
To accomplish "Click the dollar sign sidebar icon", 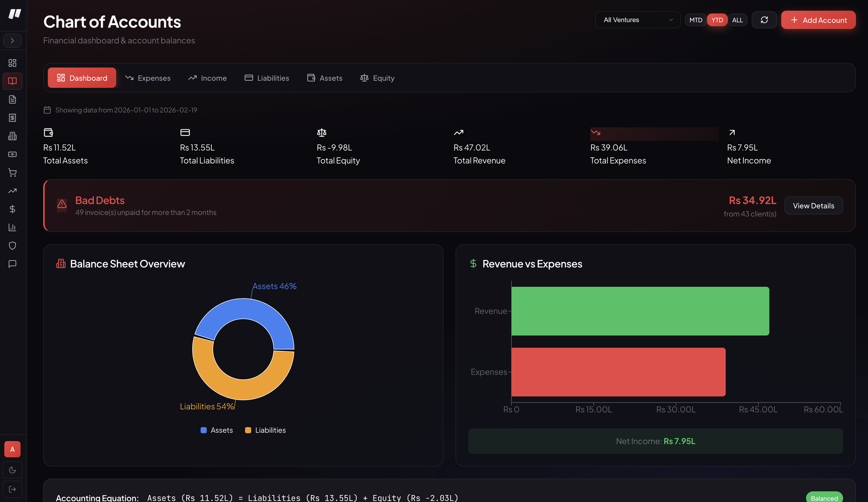I will (13, 209).
